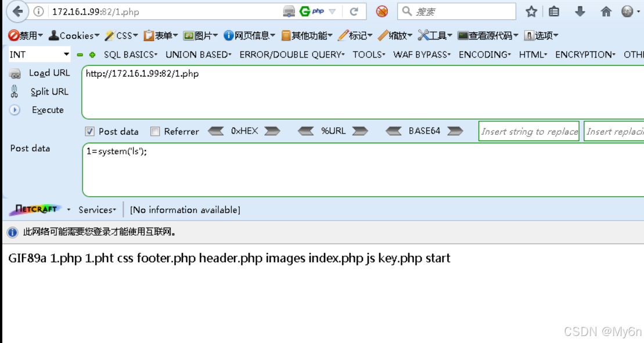Screen dimensions: 644x343
Task: Click the red blocked-circle icon beside the search box
Action: (382, 12)
